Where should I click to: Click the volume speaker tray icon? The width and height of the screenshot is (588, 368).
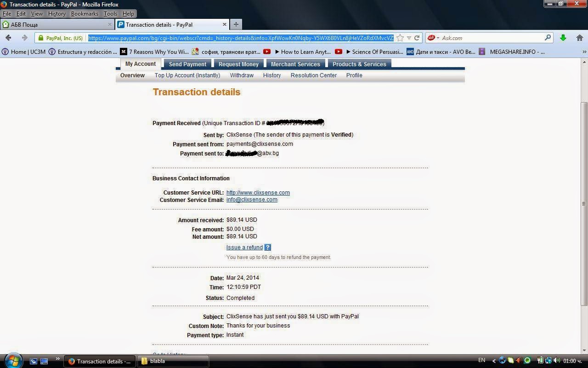pyautogui.click(x=557, y=361)
